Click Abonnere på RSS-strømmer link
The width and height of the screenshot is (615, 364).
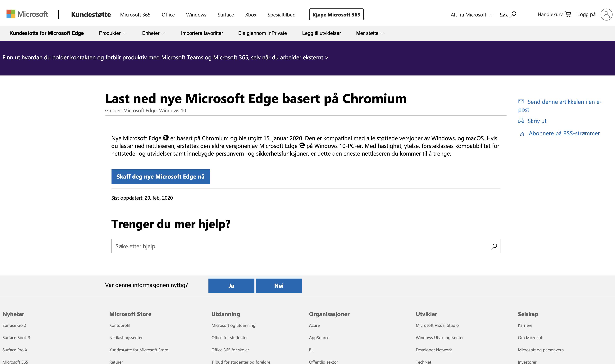point(564,133)
